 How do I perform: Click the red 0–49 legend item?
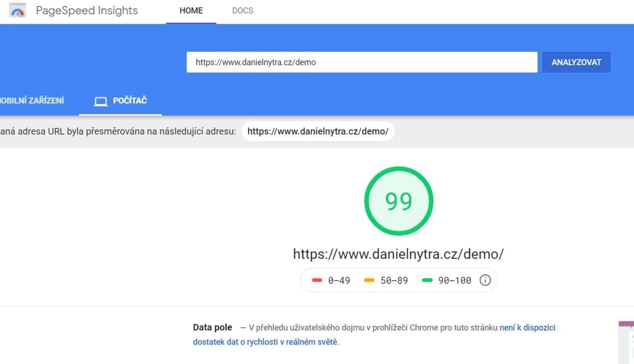331,280
